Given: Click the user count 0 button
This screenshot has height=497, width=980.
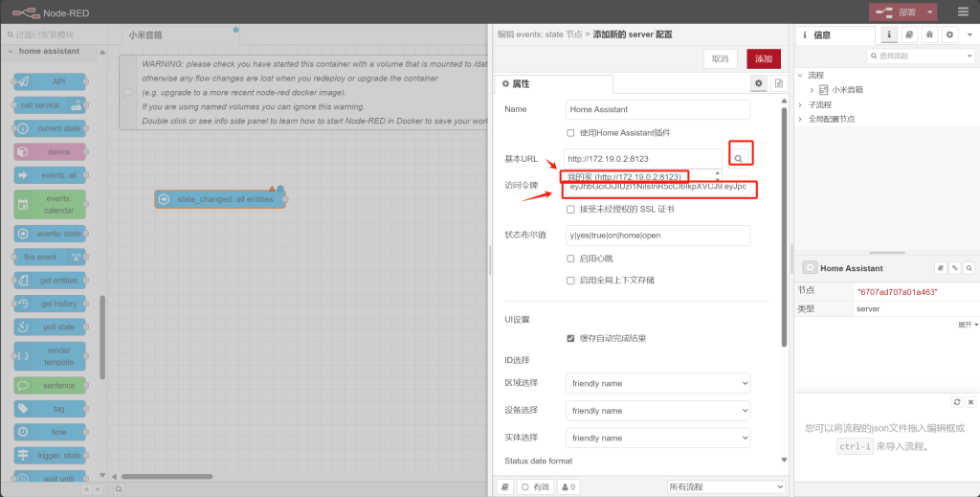Looking at the screenshot, I should [568, 487].
